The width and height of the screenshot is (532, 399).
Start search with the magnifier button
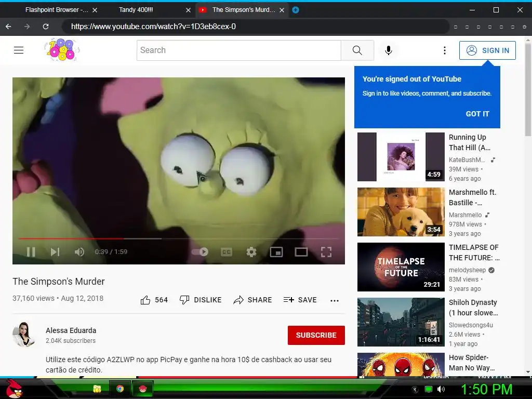click(x=357, y=50)
